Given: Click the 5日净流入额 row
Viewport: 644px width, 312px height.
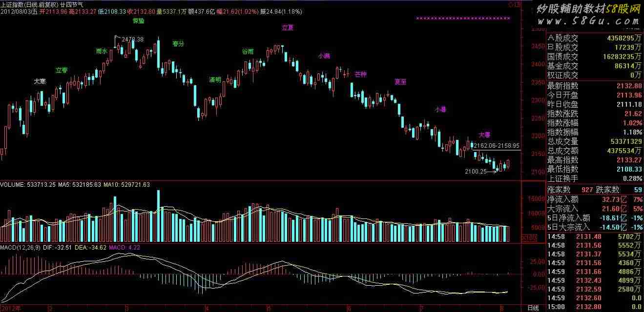Looking at the screenshot, I should coord(595,218).
